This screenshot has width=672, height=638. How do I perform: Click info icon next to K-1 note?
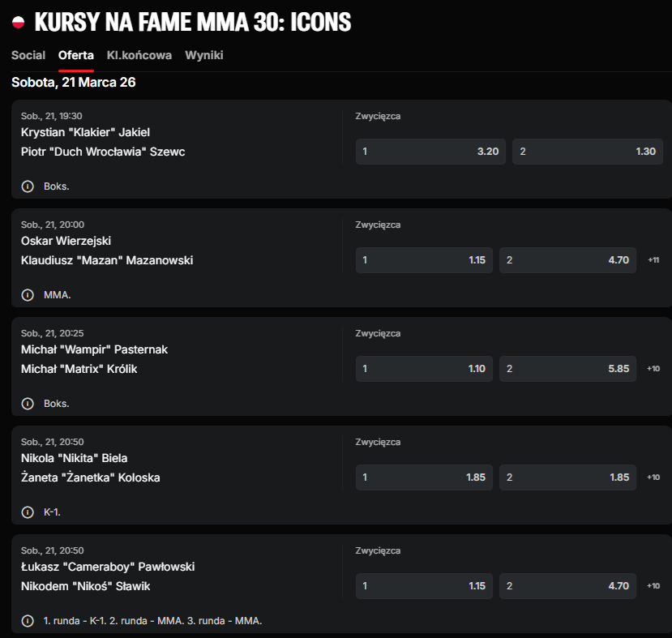click(28, 512)
